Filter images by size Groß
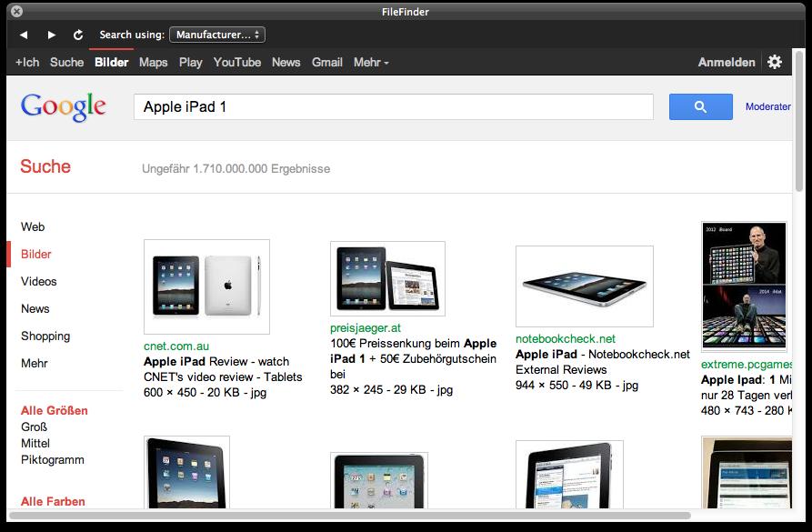This screenshot has width=812, height=532. tap(35, 427)
